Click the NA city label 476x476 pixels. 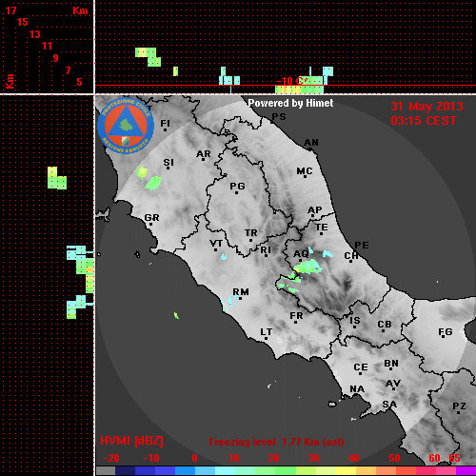coord(357,388)
